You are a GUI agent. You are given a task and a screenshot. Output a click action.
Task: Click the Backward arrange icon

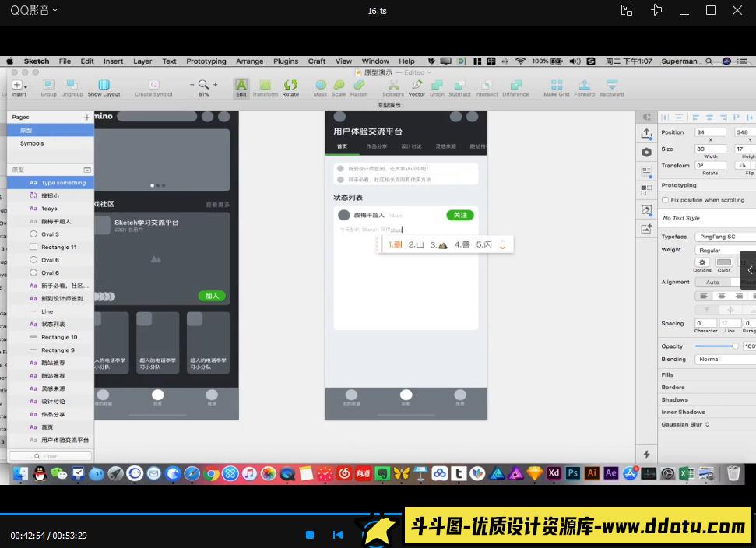click(611, 88)
